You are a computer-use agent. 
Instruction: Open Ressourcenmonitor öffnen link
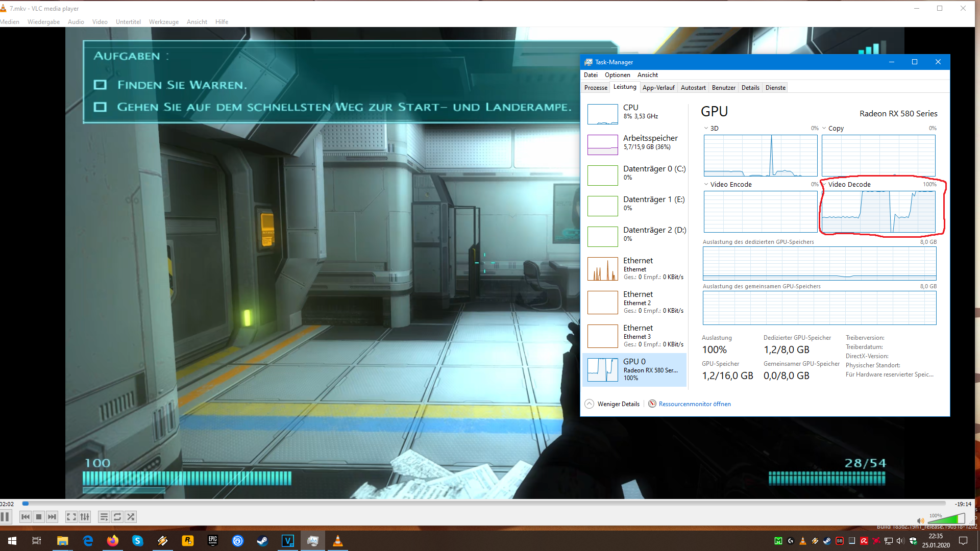point(694,404)
